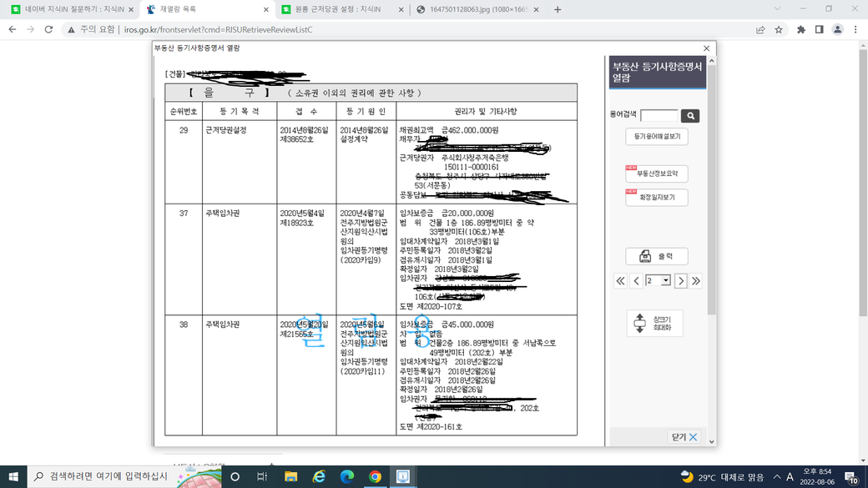Bookmark this page with the star icon
This screenshot has height=488, width=868.
click(779, 29)
